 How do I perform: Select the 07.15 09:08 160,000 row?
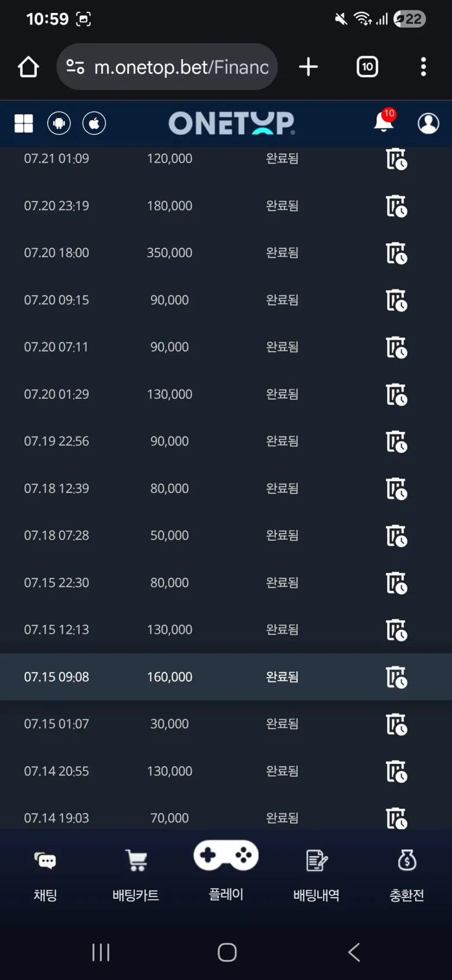pyautogui.click(x=226, y=677)
